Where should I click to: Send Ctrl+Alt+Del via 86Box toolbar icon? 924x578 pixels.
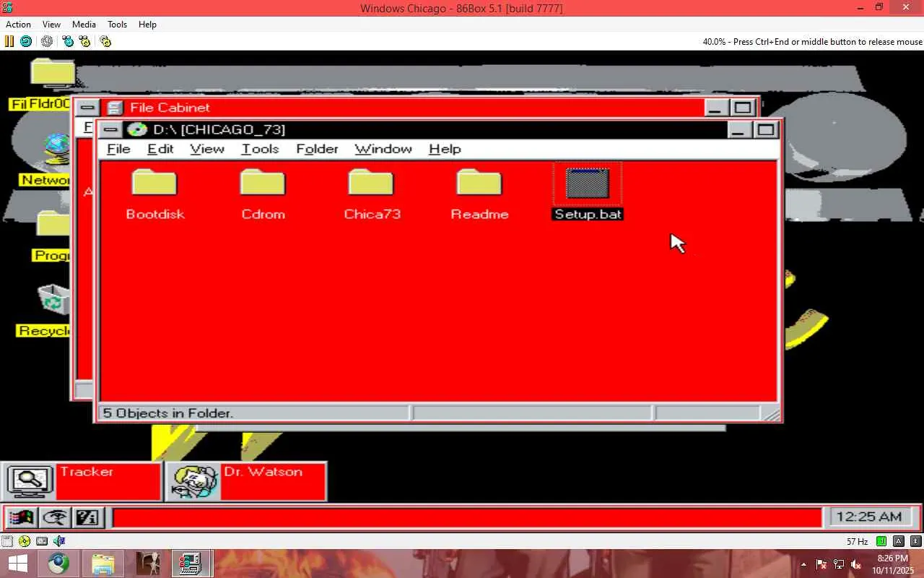68,41
